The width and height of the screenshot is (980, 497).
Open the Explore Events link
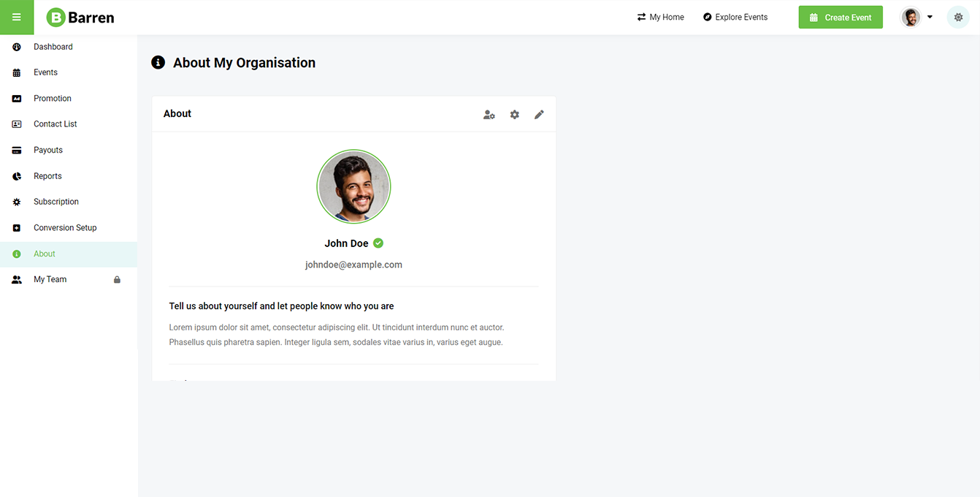pos(735,18)
